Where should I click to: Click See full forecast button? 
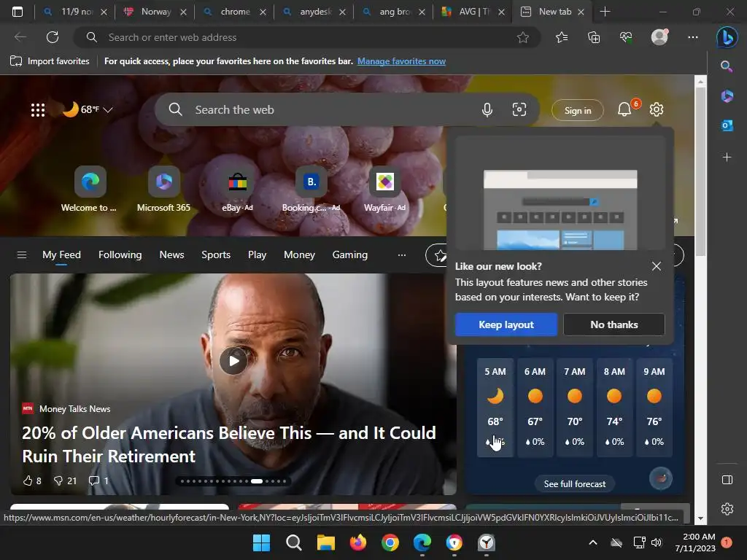coord(575,484)
